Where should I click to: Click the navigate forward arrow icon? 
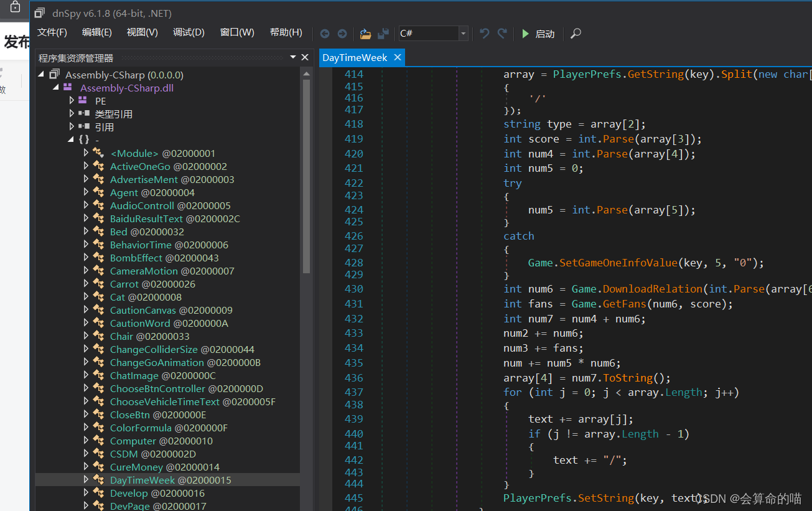click(342, 34)
